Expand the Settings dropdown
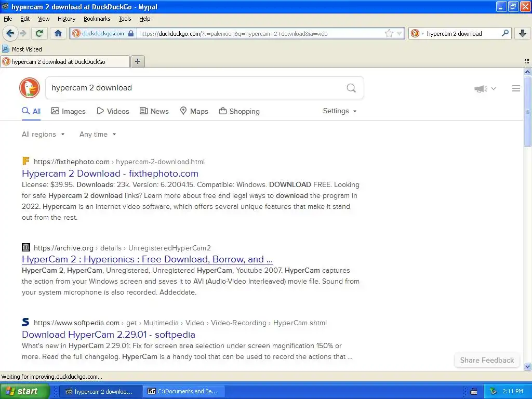The image size is (532, 399). [x=340, y=111]
